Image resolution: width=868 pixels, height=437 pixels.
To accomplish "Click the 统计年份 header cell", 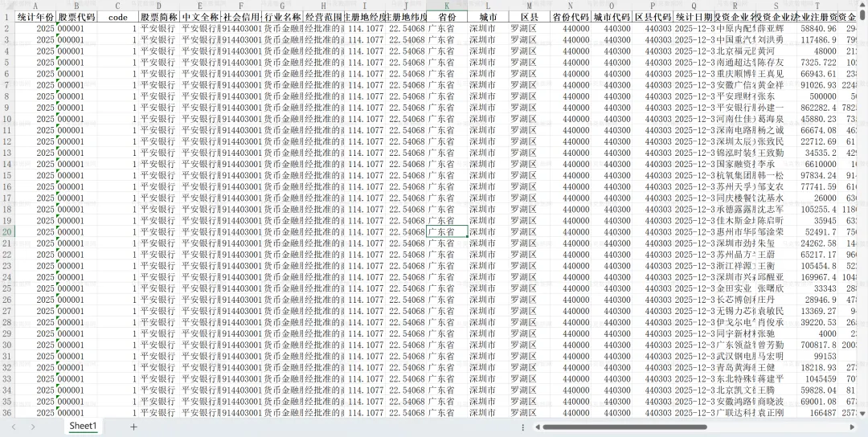I will [35, 17].
